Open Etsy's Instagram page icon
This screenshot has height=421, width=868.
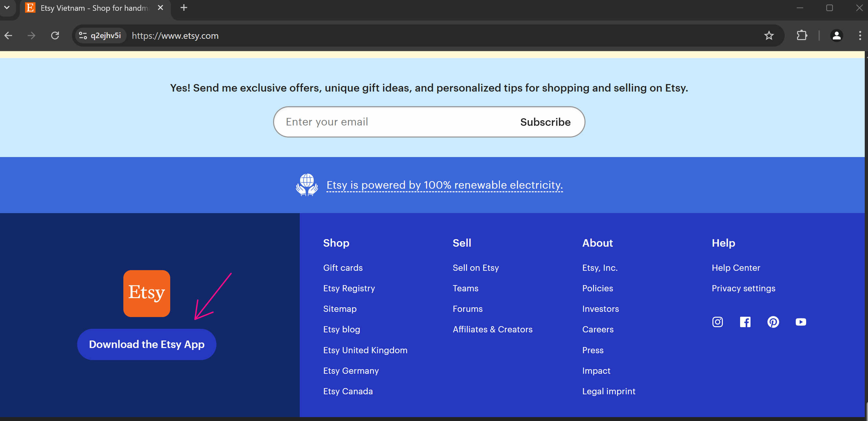717,322
